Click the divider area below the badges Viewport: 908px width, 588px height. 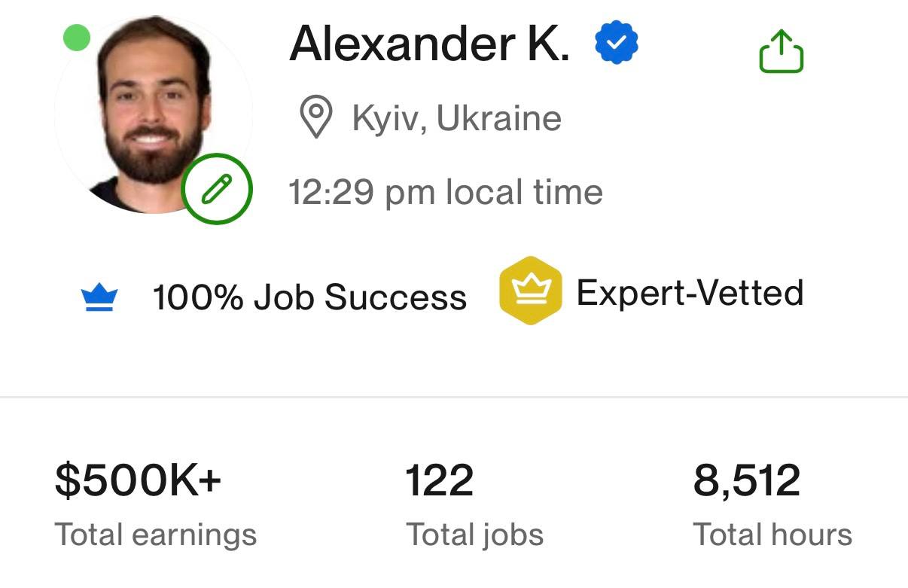pyautogui.click(x=454, y=394)
